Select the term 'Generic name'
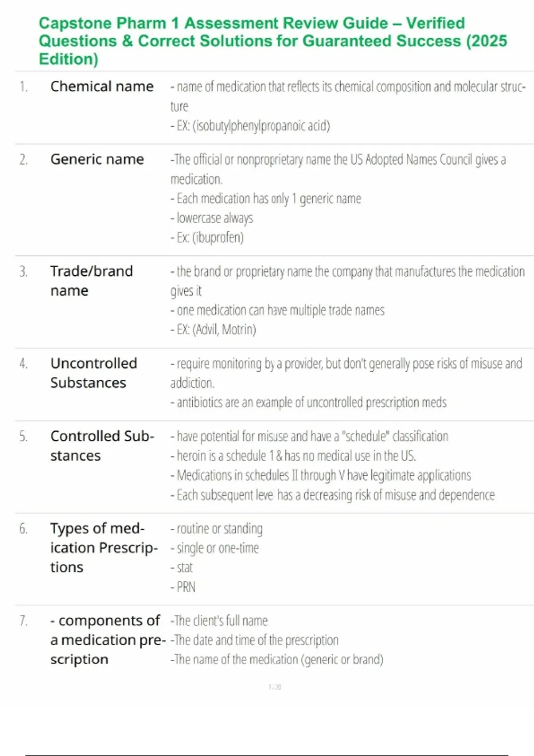Viewport: 534px width, 756px height. pos(97,159)
